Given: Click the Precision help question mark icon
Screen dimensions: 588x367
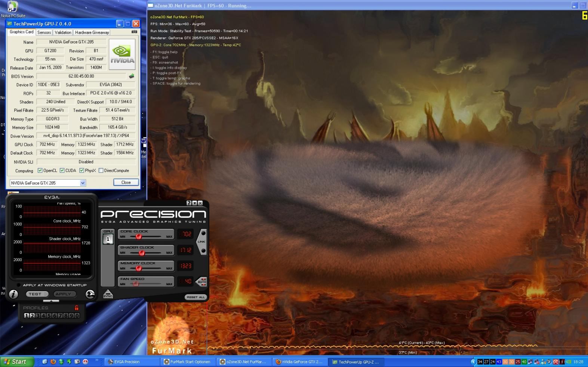Looking at the screenshot, I should (x=189, y=203).
